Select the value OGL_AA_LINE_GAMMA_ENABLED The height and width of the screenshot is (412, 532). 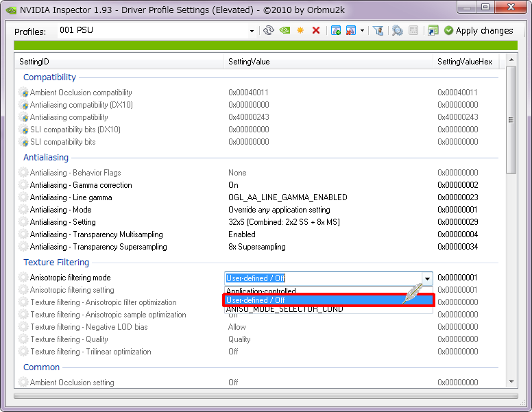pos(288,197)
